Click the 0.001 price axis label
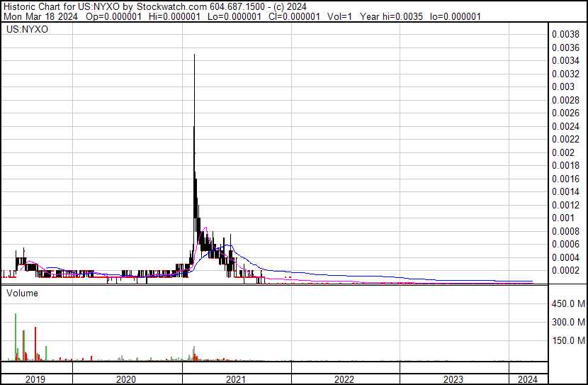Screen dimensions: 588x385 pyautogui.click(x=563, y=218)
